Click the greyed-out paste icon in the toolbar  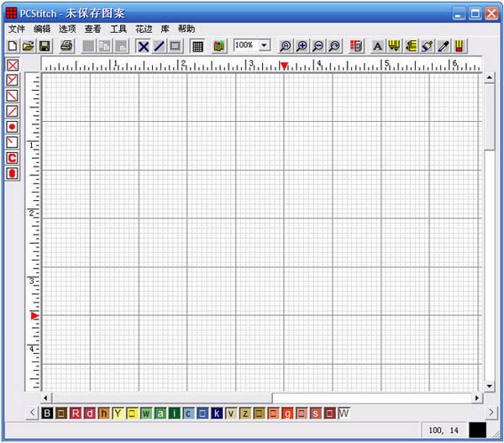[121, 46]
